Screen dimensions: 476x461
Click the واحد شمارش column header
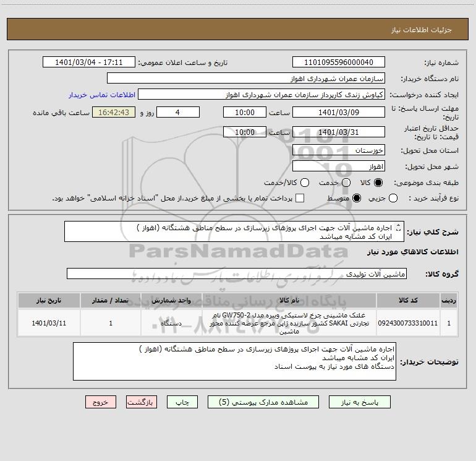171,300
